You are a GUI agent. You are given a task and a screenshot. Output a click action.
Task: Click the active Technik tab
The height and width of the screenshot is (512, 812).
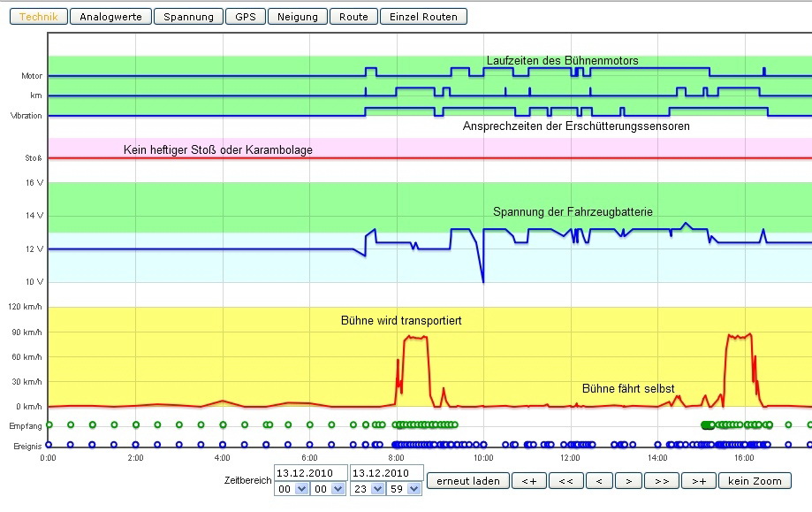pos(38,17)
